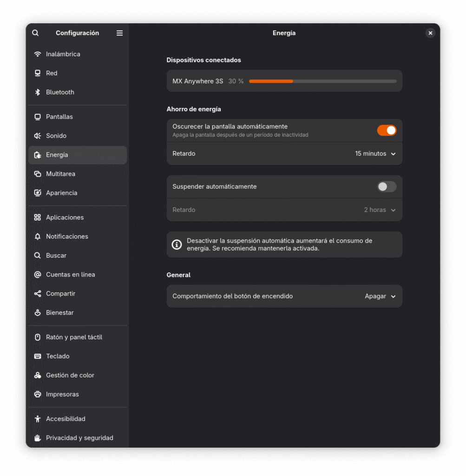The width and height of the screenshot is (466, 476).
Task: Click the bell icon for Notificaciones
Action: coord(38,237)
